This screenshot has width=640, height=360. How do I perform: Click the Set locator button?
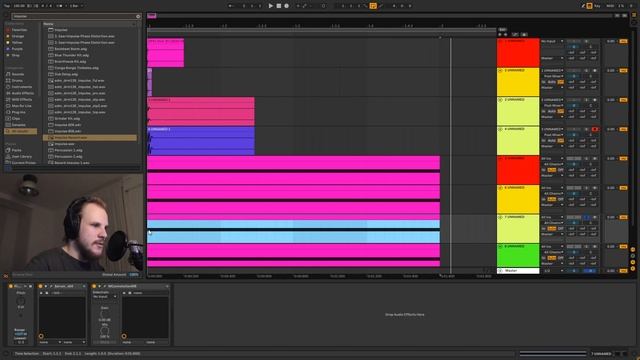(x=503, y=30)
